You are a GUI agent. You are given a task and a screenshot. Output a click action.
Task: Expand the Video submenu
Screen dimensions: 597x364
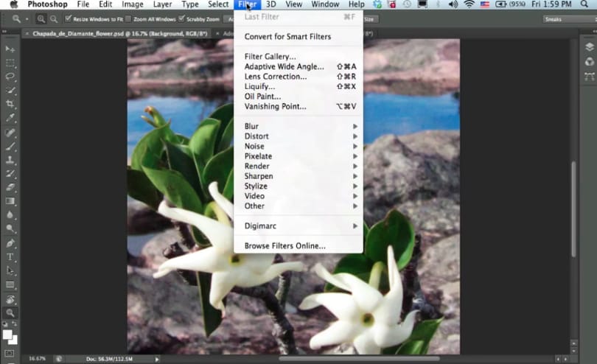[x=298, y=196]
